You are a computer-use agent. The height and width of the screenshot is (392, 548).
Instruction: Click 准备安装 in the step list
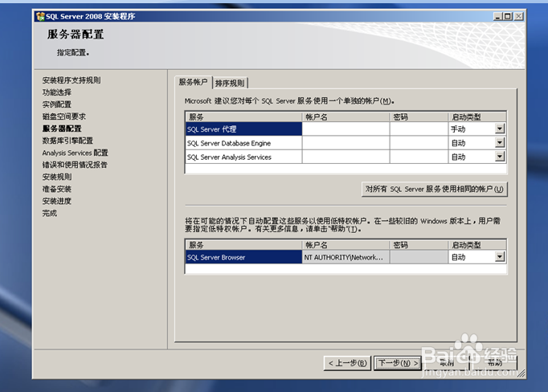(56, 189)
